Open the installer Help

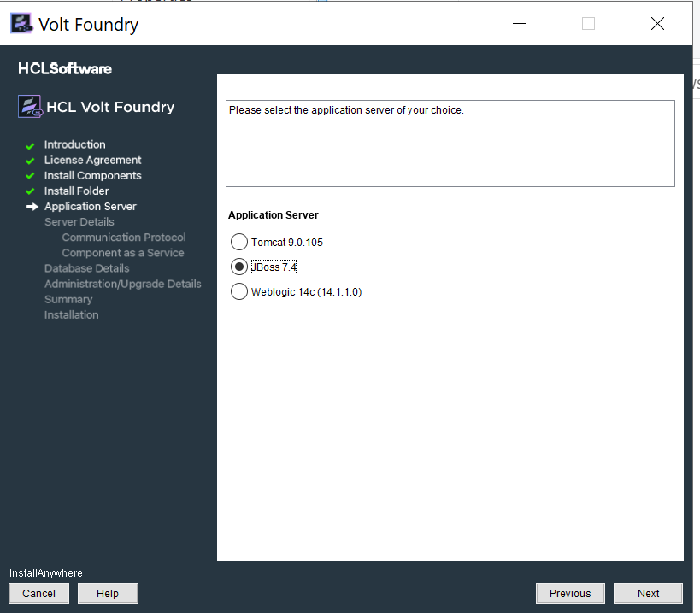point(108,593)
